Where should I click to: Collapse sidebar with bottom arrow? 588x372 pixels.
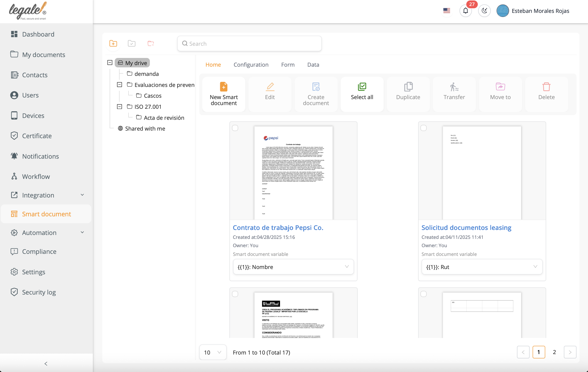click(x=46, y=363)
